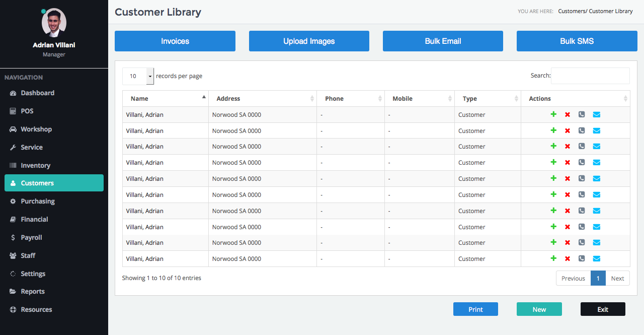The image size is (644, 335).
Task: Go to Inventory in the sidebar
Action: tap(35, 166)
